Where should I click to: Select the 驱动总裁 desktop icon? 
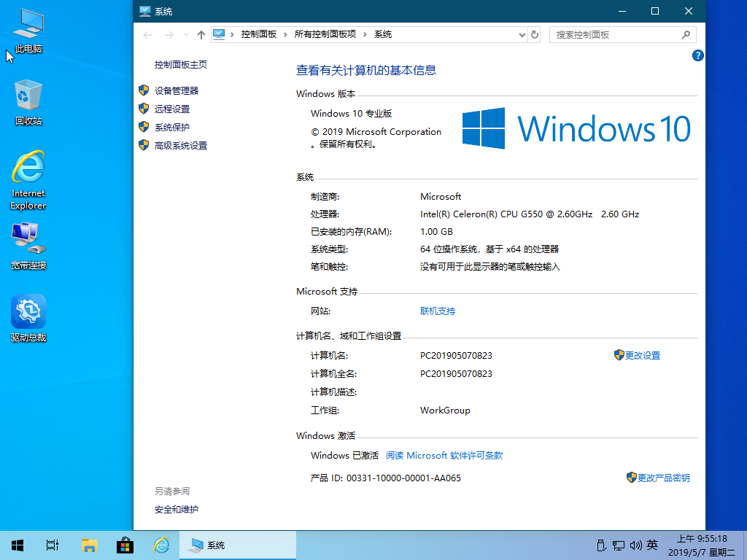(28, 318)
